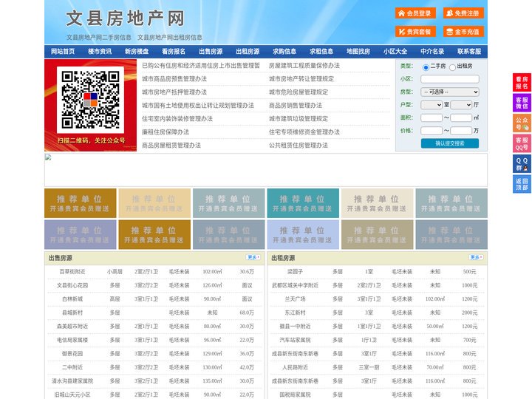Click the 会员登录 login button
532x399 pixels.
pyautogui.click(x=415, y=13)
